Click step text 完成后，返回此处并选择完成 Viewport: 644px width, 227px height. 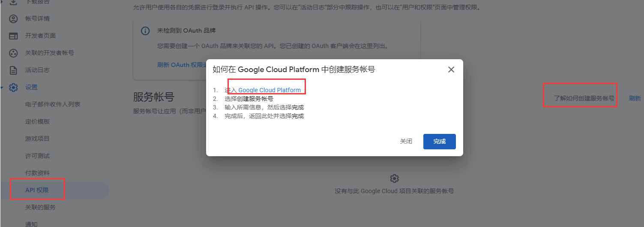pyautogui.click(x=264, y=116)
